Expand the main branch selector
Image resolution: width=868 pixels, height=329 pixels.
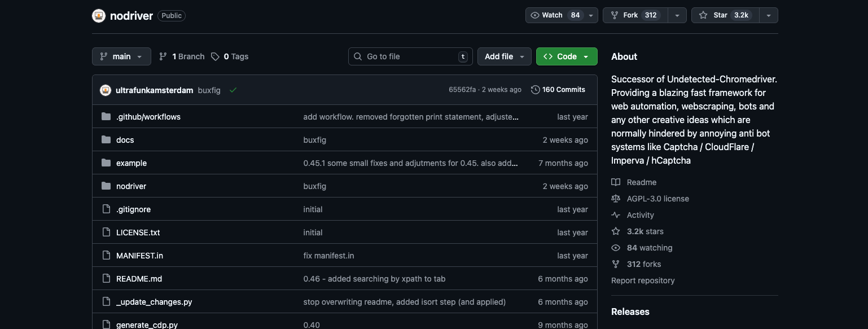[121, 56]
